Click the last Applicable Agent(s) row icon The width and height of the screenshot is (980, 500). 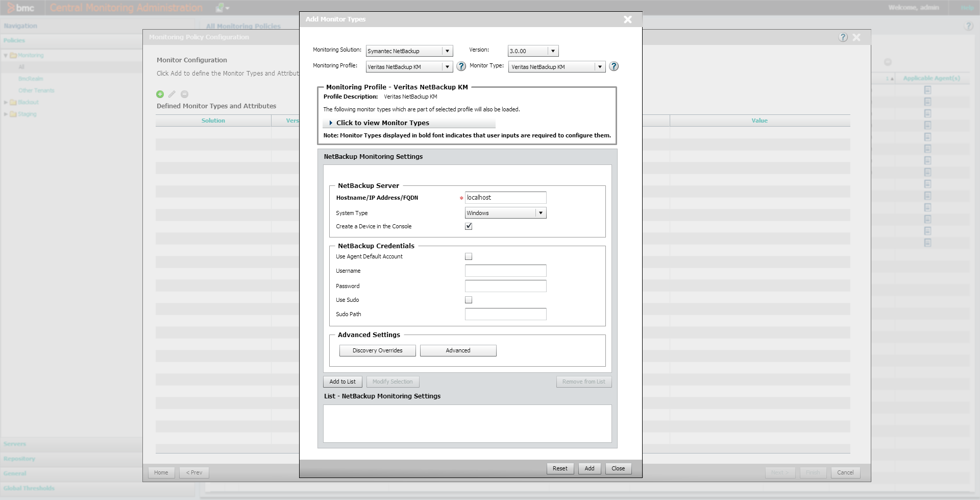(927, 243)
